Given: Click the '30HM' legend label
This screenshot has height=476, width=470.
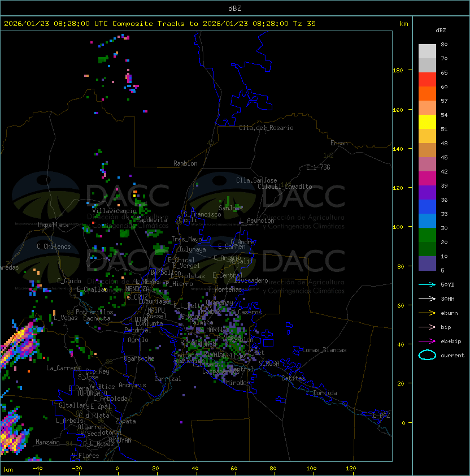Looking at the screenshot, I should [x=447, y=298].
